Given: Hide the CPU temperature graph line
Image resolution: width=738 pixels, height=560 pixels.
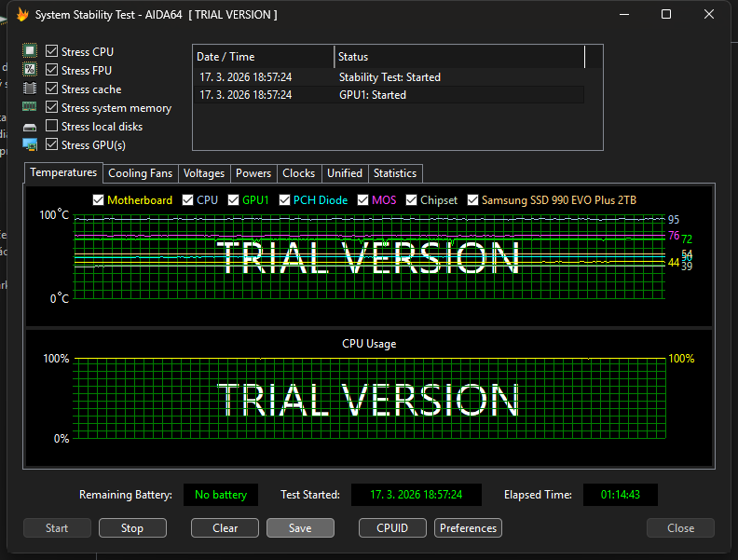Looking at the screenshot, I should (x=188, y=200).
